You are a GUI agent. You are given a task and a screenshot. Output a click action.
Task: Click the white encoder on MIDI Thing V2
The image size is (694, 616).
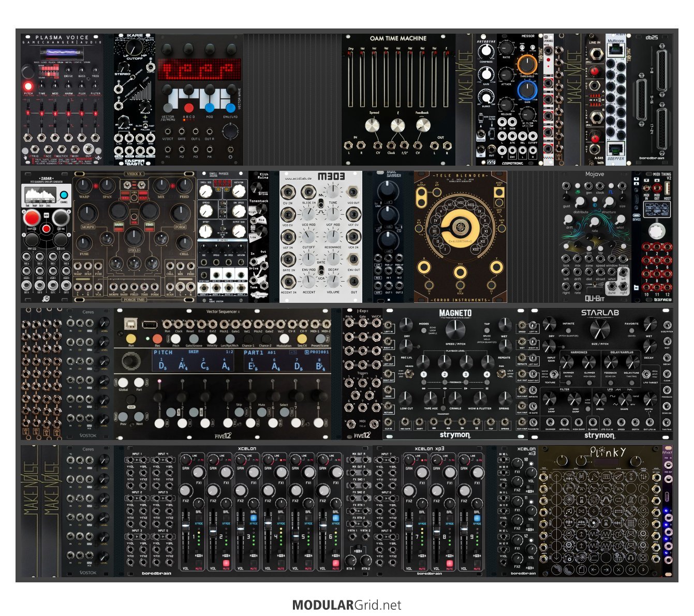point(658,231)
